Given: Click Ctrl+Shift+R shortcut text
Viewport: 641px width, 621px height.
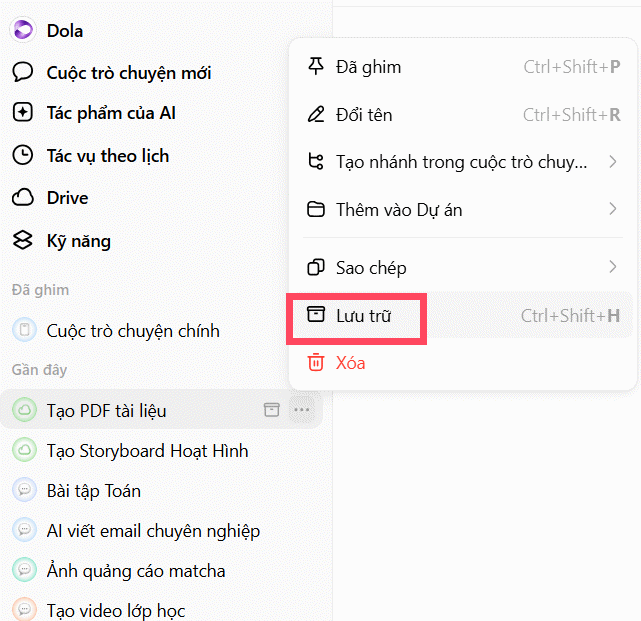Looking at the screenshot, I should (572, 114).
